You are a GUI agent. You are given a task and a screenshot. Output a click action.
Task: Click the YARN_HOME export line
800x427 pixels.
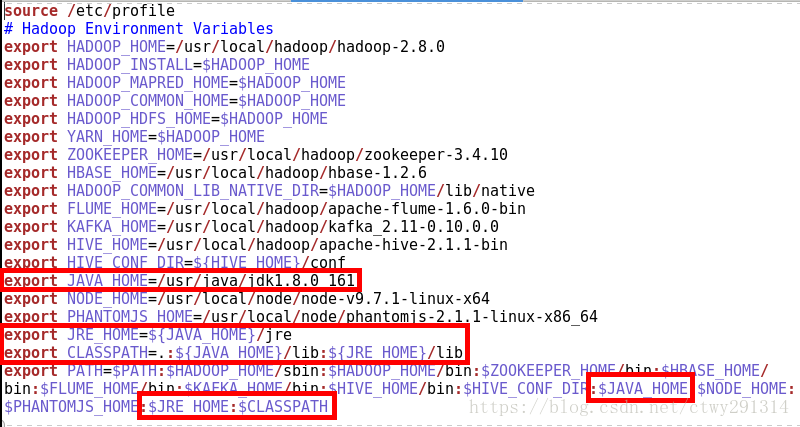pos(134,136)
